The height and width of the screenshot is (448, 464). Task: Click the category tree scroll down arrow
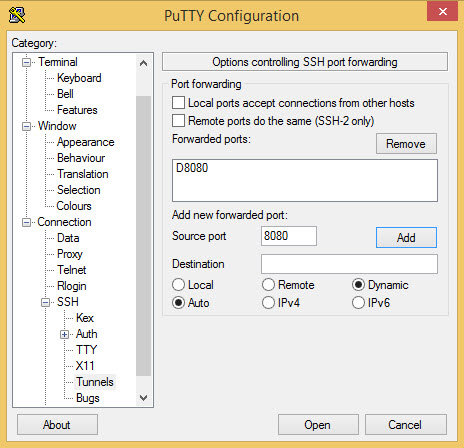[144, 398]
